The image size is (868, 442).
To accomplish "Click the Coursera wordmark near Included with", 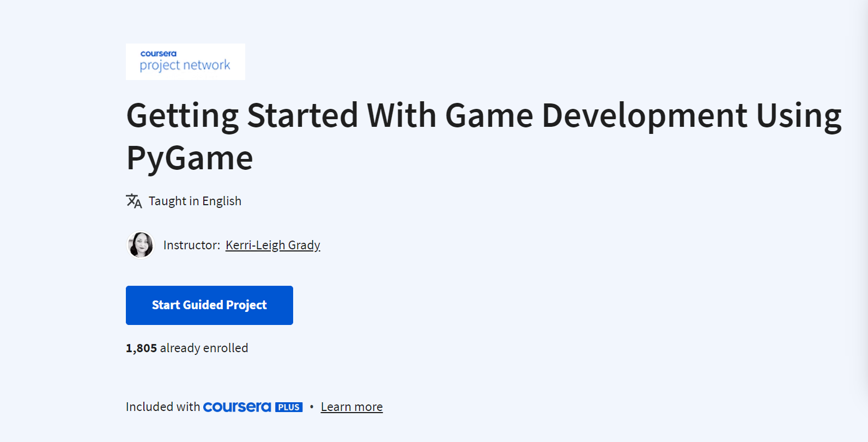I will pos(237,407).
